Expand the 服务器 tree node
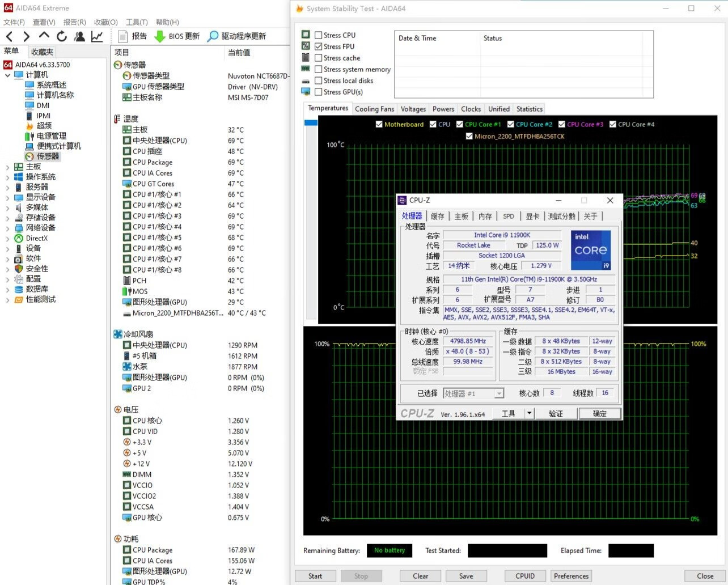The image size is (728, 585). [x=7, y=187]
